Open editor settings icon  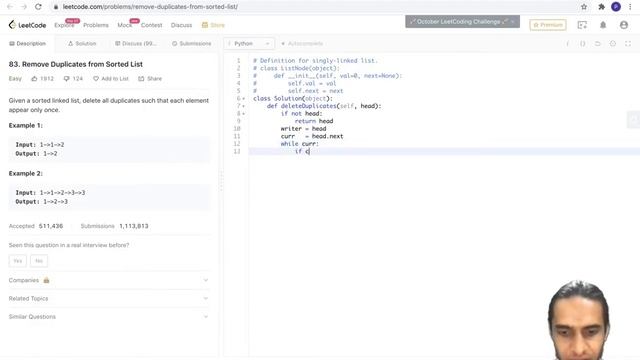pos(613,43)
